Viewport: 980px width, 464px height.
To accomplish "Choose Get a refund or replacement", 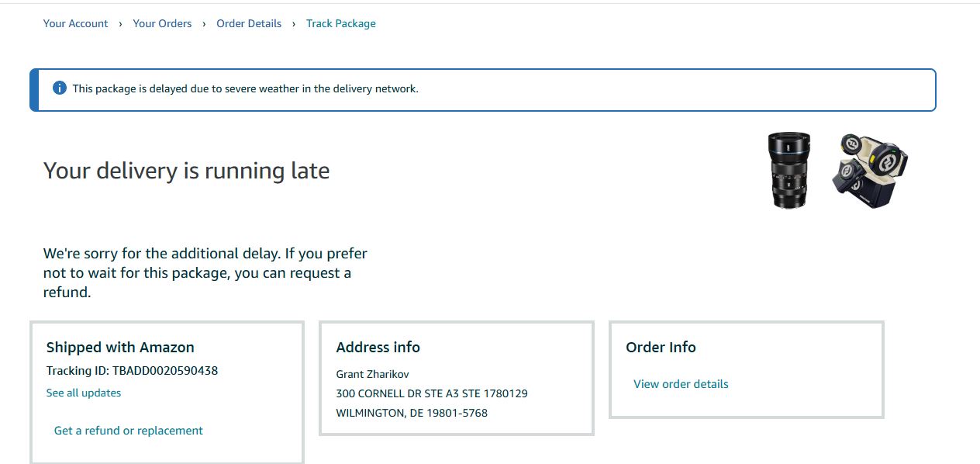I will 129,431.
